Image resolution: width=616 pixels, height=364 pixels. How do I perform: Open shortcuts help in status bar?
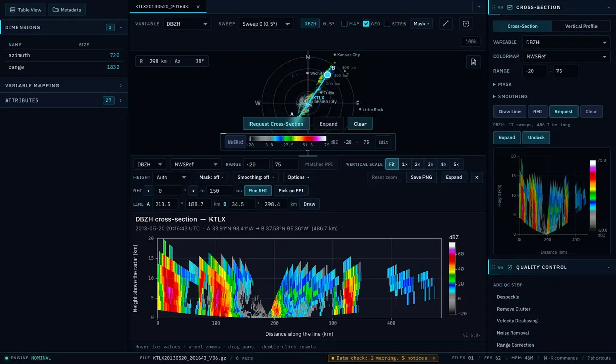599,358
